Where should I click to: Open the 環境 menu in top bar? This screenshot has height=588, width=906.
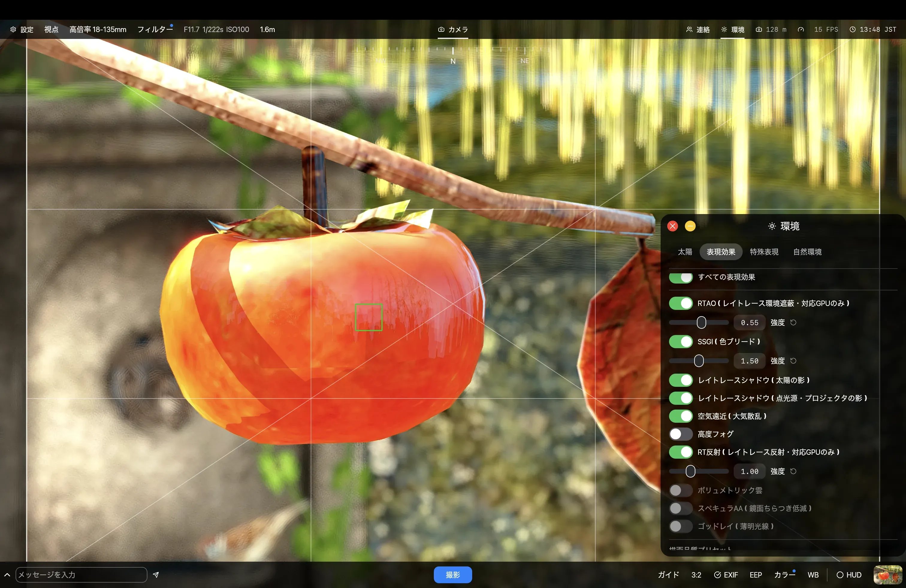(x=733, y=29)
